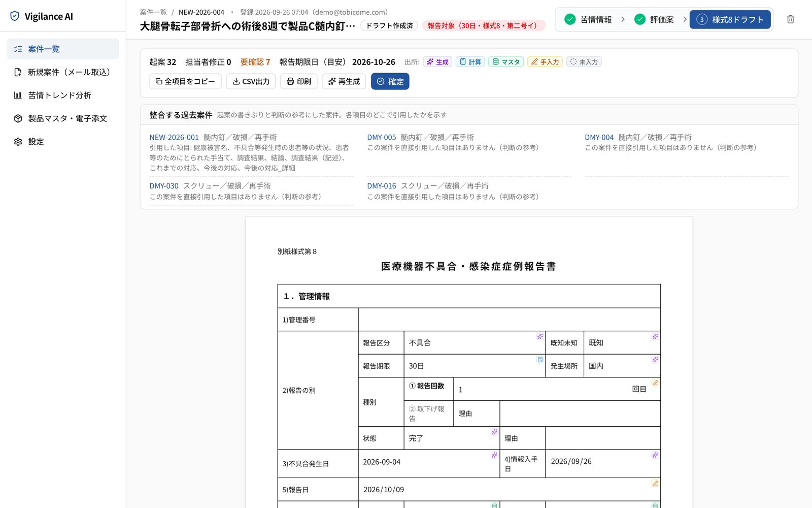Viewport: 812px width, 508px height.
Task: Click the generated icon on 既知 cell
Action: (x=655, y=336)
